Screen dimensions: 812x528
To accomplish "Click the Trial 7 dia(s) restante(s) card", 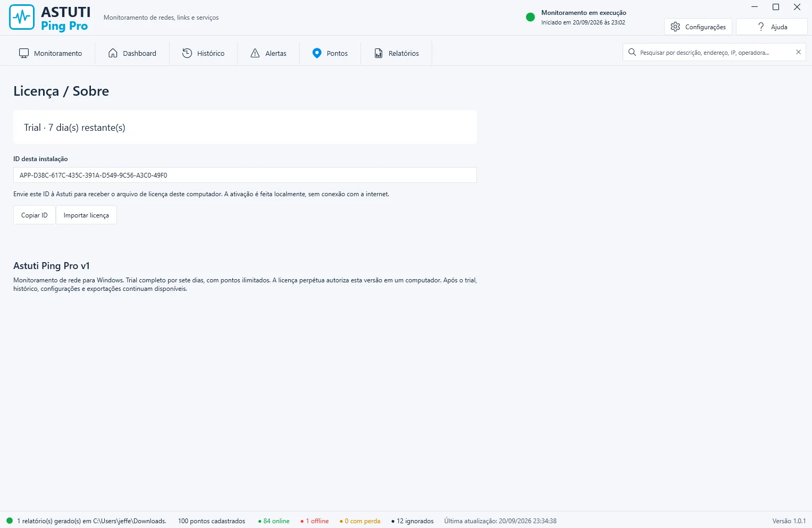I will [245, 127].
